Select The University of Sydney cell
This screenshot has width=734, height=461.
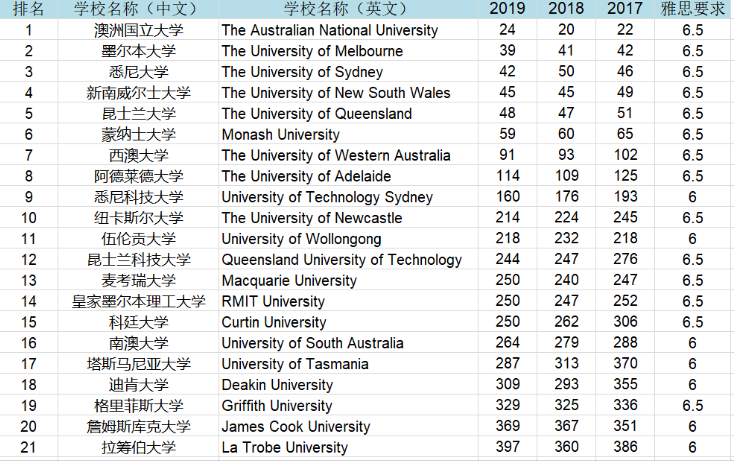303,72
